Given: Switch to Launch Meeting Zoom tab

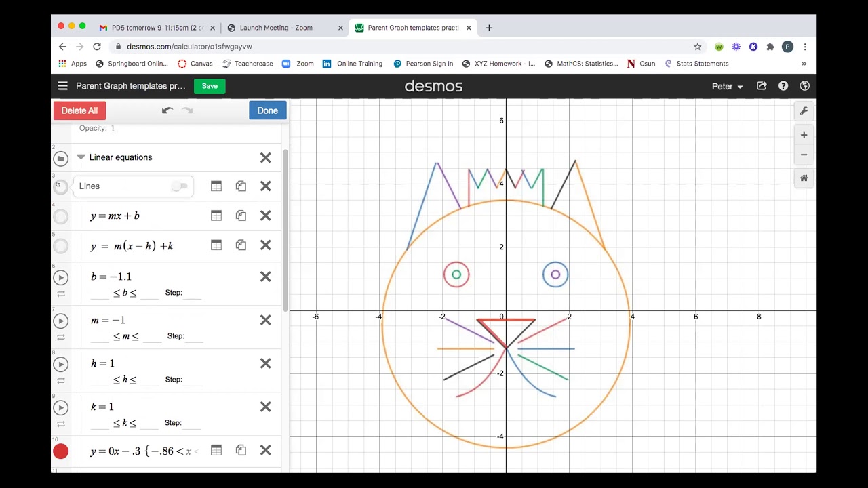Looking at the screenshot, I should (x=285, y=28).
